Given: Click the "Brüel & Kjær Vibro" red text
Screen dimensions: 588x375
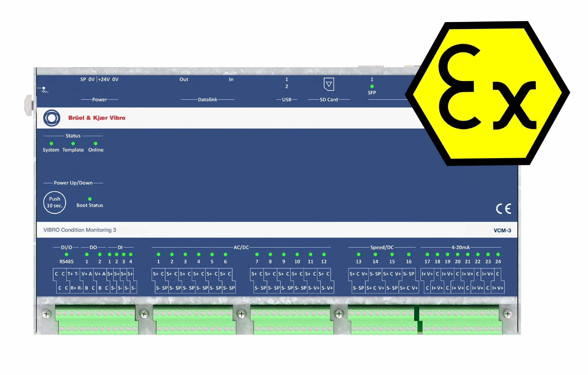Looking at the screenshot, I should [x=97, y=118].
